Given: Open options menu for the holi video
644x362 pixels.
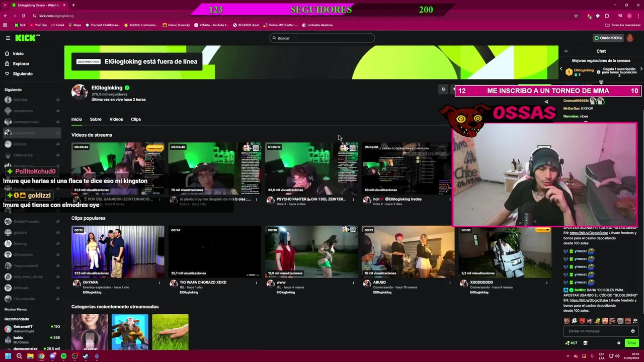Looking at the screenshot, I should (x=450, y=200).
